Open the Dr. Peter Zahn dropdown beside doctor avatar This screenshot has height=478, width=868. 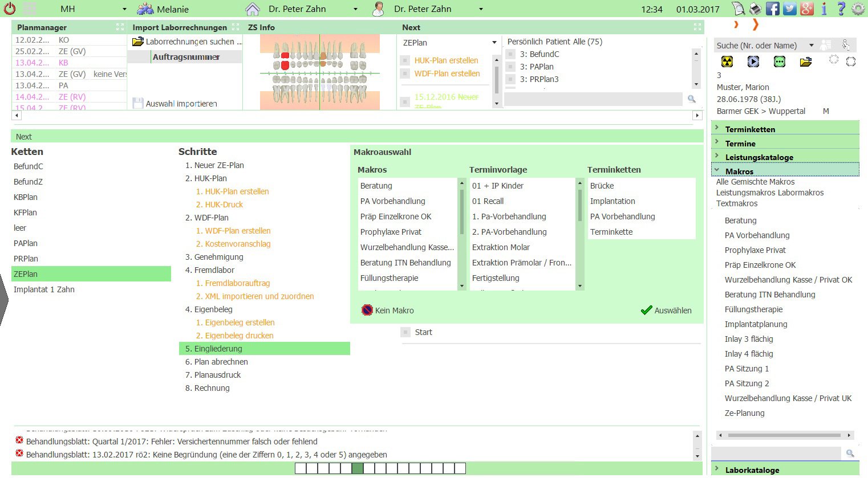[x=481, y=9]
